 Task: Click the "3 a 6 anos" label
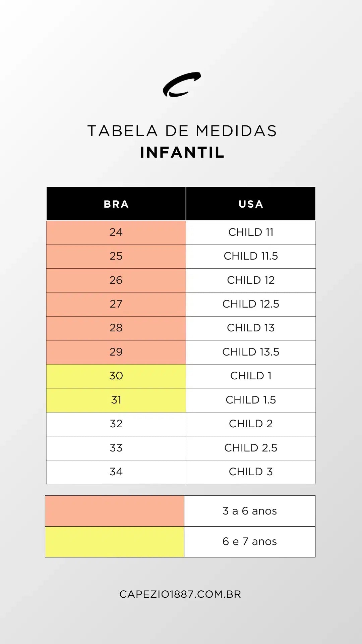point(250,511)
